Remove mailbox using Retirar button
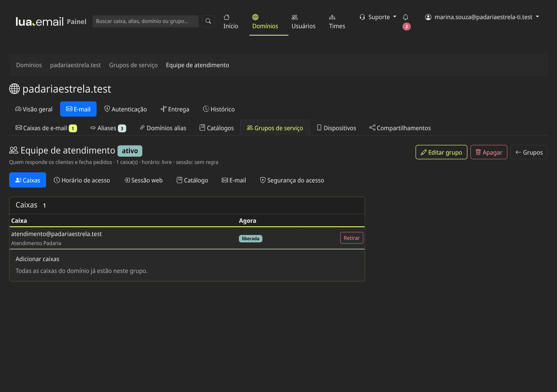This screenshot has width=557, height=392. [x=352, y=238]
